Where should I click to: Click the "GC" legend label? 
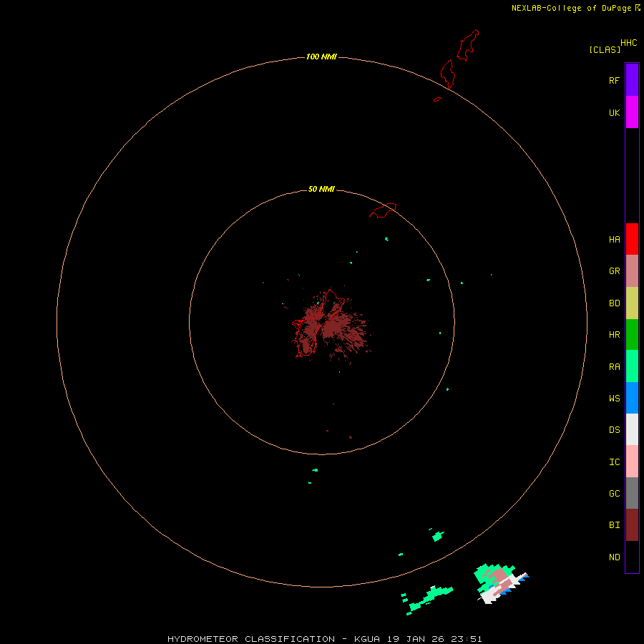tap(614, 494)
